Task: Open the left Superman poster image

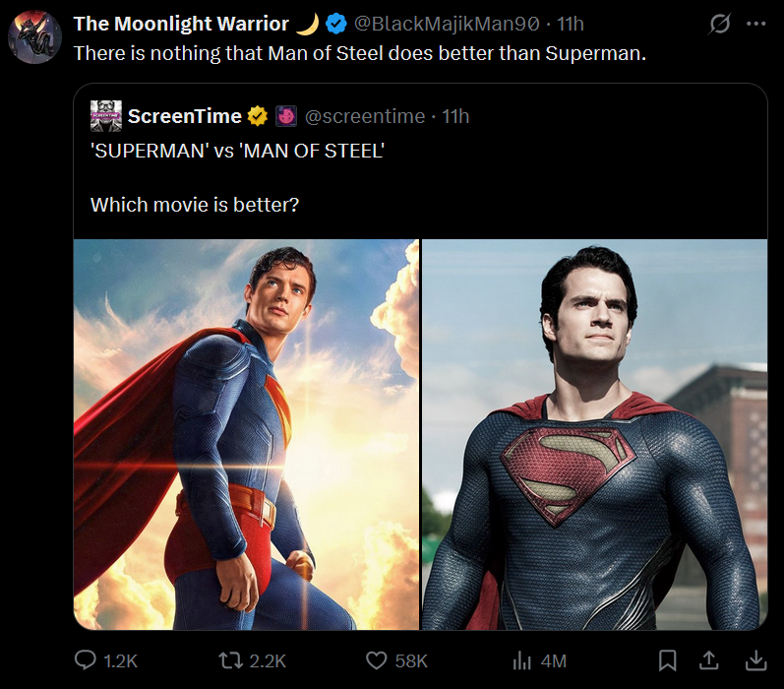Action: [x=246, y=434]
